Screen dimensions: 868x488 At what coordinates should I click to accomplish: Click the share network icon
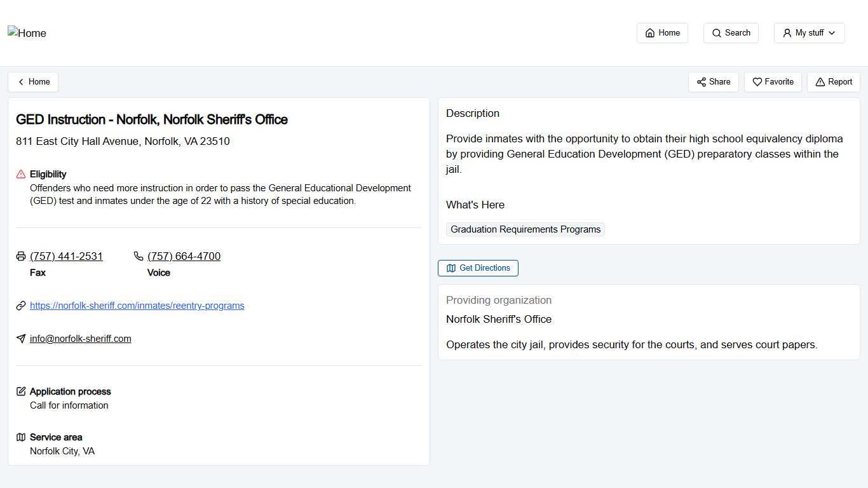702,82
